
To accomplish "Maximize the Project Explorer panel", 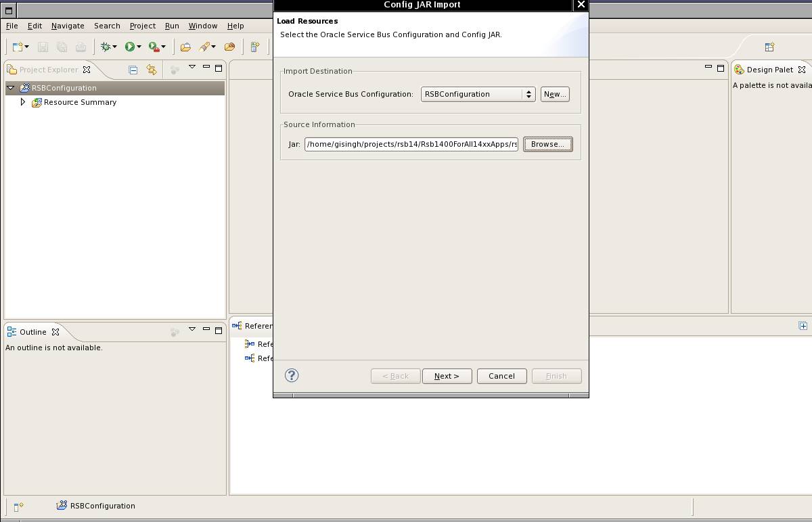I will (219, 68).
